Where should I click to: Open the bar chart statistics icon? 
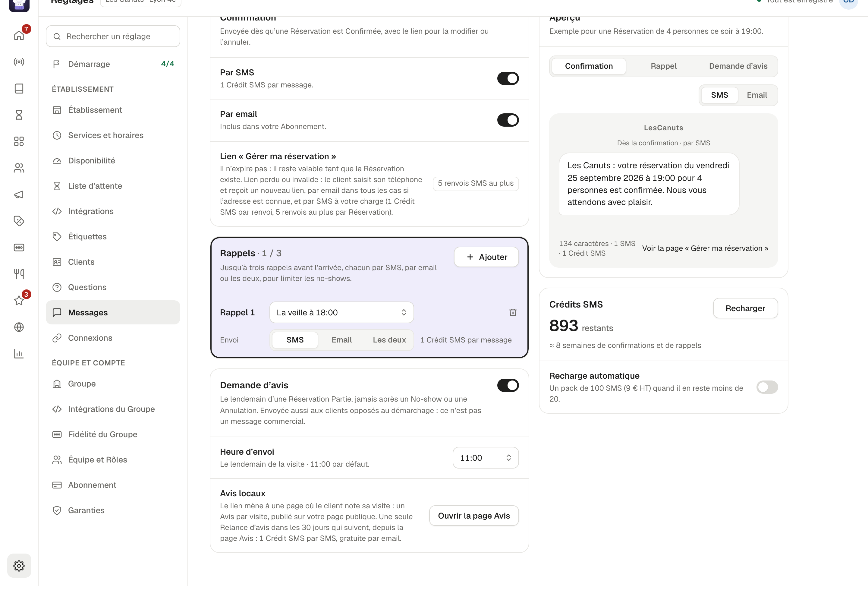tap(19, 354)
